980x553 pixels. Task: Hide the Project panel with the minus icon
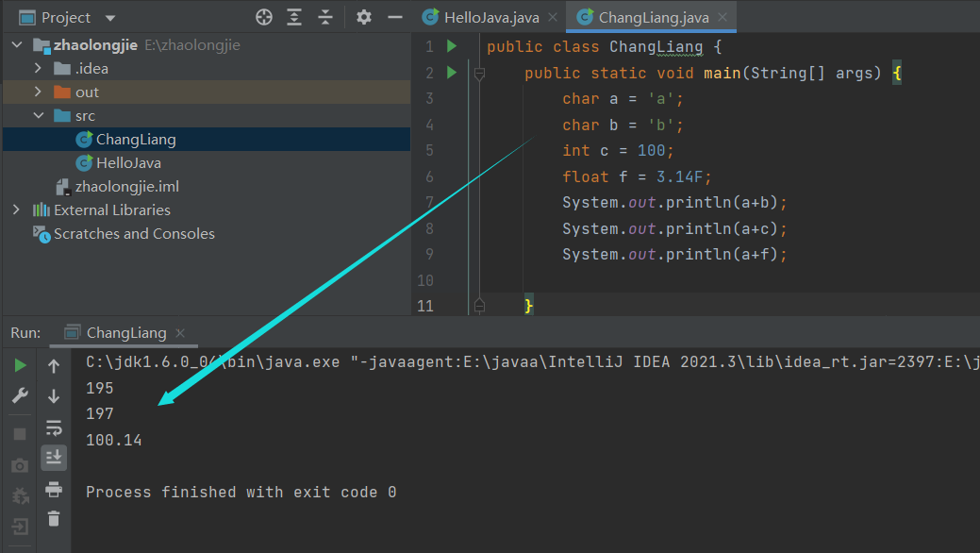click(395, 17)
